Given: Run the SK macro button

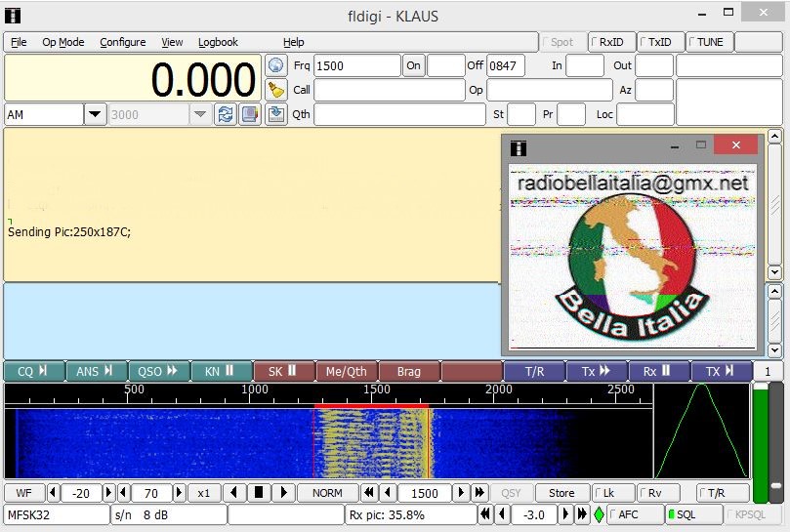Looking at the screenshot, I should pyautogui.click(x=284, y=371).
